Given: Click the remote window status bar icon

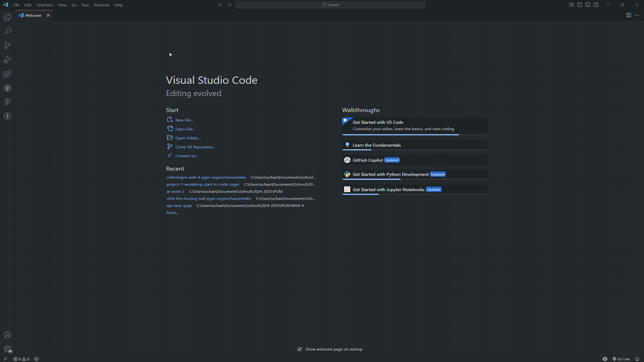Looking at the screenshot, I should pyautogui.click(x=5, y=359).
